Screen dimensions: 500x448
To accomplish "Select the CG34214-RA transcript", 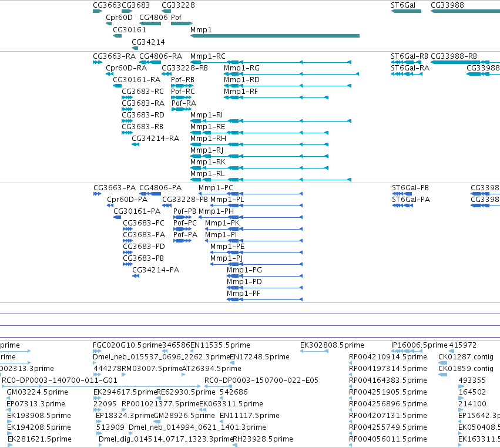I will pos(136,144).
